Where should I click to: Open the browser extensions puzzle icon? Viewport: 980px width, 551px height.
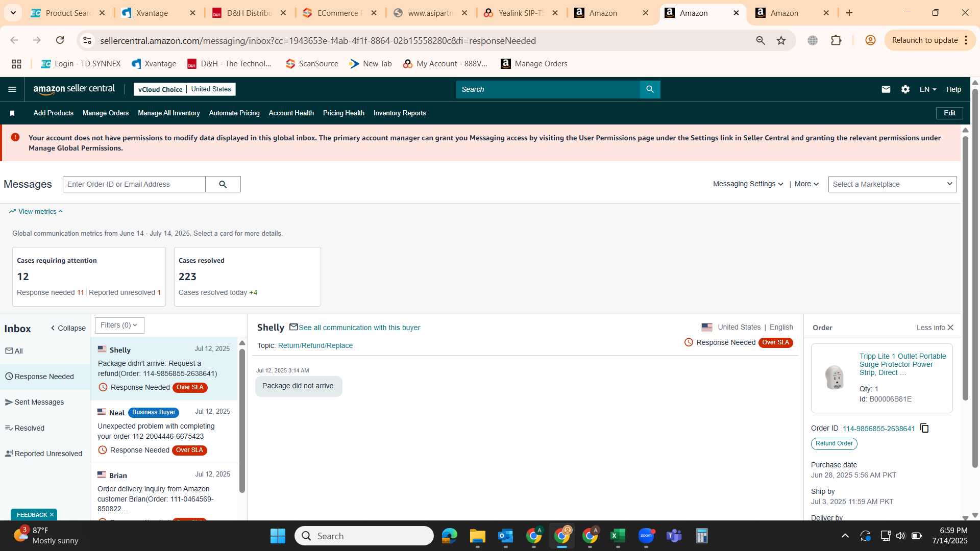click(836, 40)
